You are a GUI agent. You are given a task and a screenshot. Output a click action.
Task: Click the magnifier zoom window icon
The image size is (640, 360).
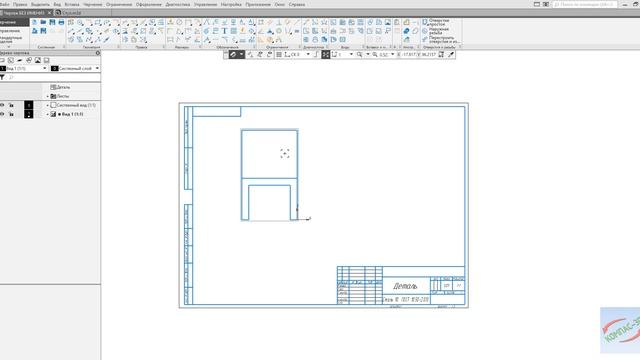tap(360, 54)
